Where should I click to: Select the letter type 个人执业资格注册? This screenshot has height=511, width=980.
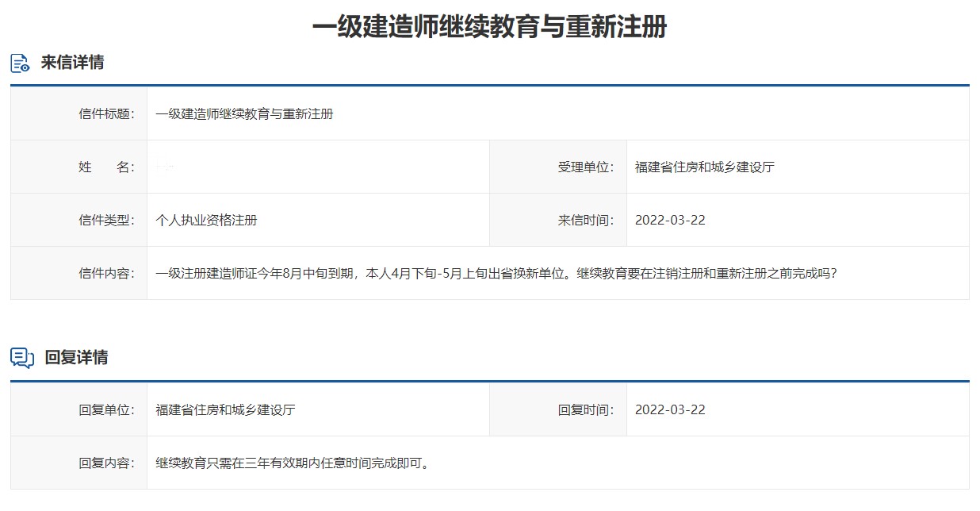pos(206,220)
